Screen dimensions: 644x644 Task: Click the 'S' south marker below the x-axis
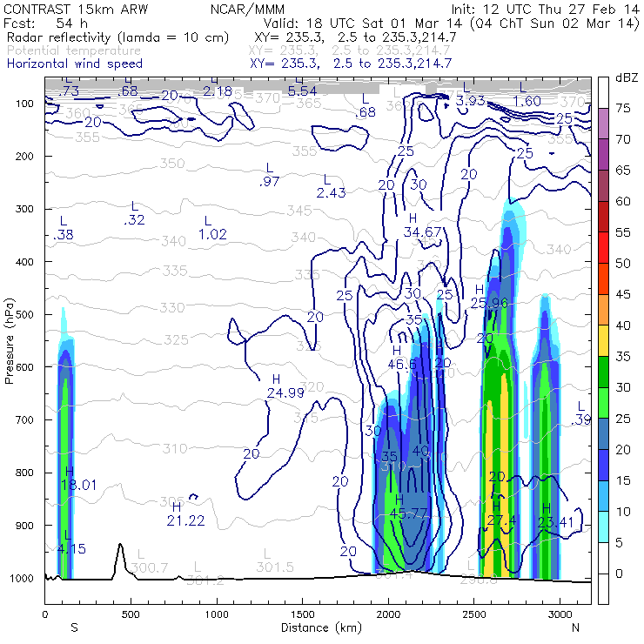(74, 627)
